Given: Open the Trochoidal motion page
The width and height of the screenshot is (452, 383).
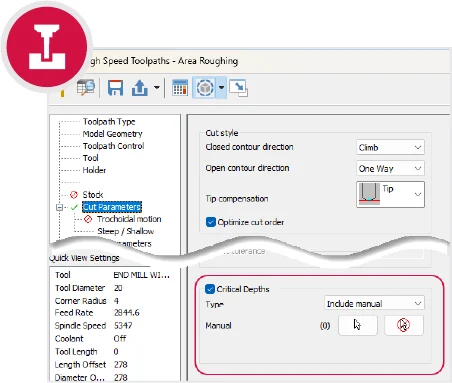Looking at the screenshot, I should coord(129,219).
